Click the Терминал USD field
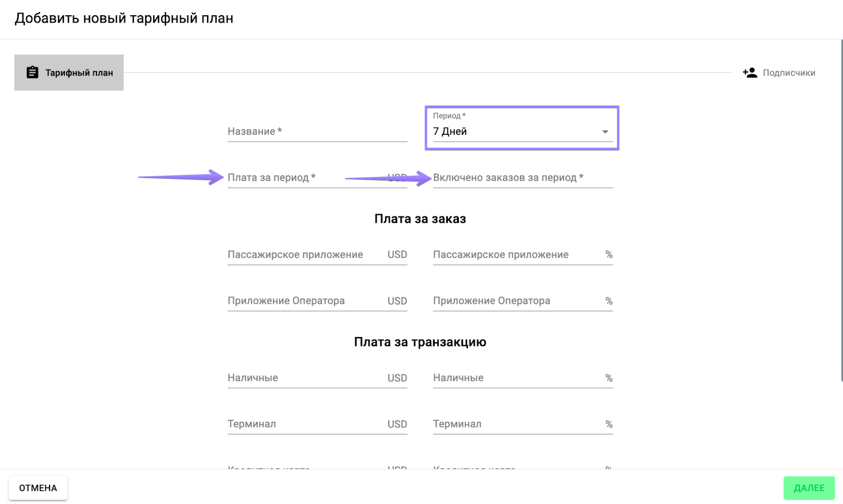Image resolution: width=843 pixels, height=504 pixels. (x=307, y=424)
